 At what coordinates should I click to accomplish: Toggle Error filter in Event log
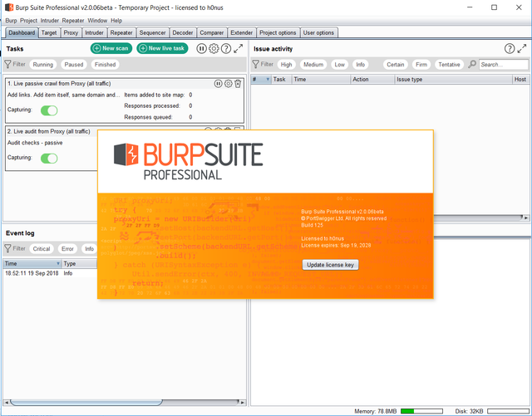point(67,249)
